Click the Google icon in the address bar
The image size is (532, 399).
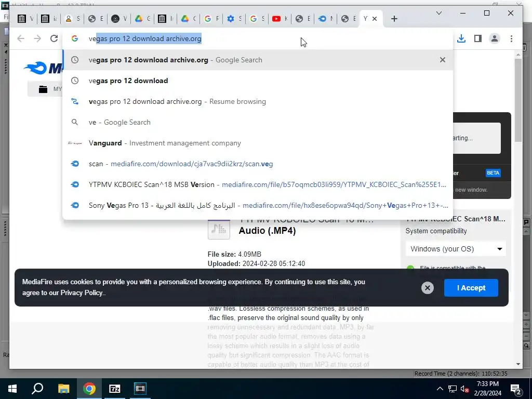click(75, 38)
